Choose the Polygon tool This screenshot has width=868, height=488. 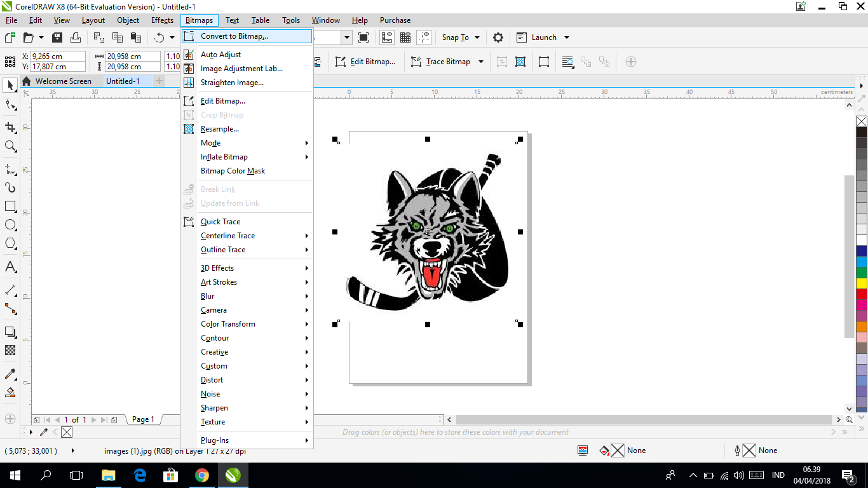10,243
